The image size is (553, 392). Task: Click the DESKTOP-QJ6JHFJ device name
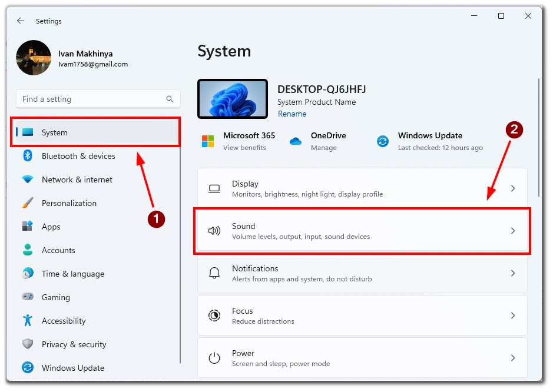[x=322, y=89]
